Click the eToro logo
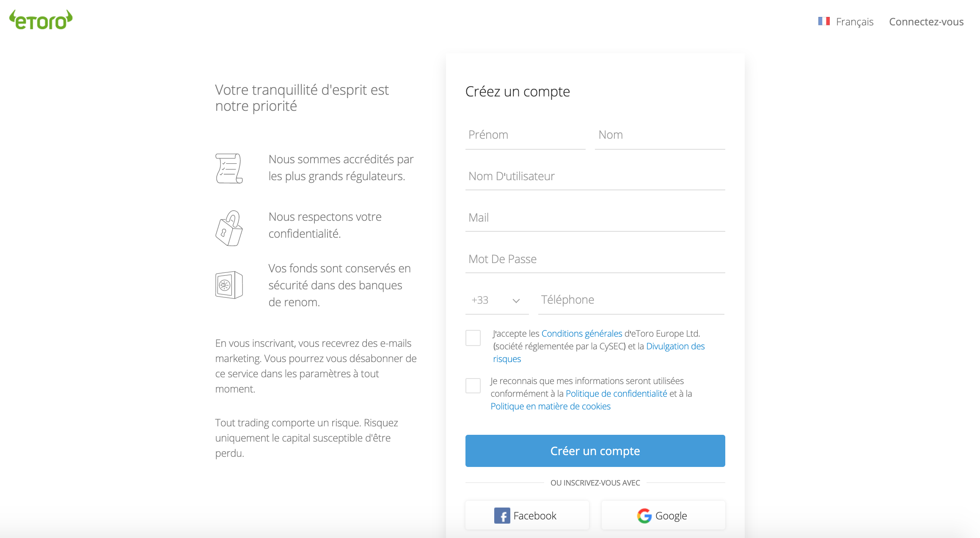The width and height of the screenshot is (980, 538). click(41, 20)
